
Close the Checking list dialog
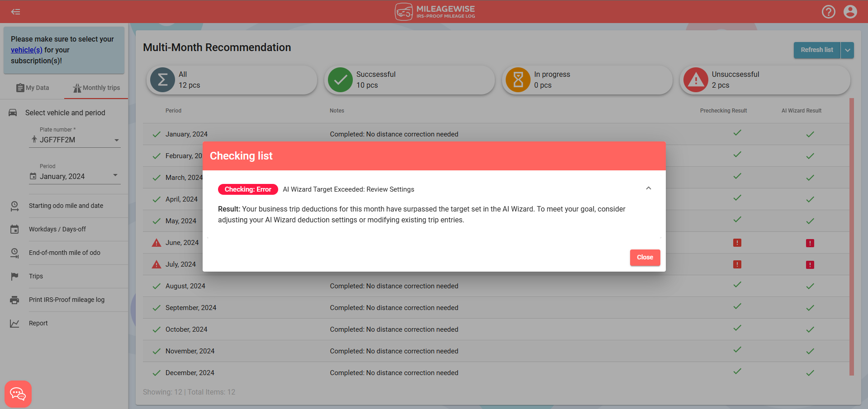[645, 258]
